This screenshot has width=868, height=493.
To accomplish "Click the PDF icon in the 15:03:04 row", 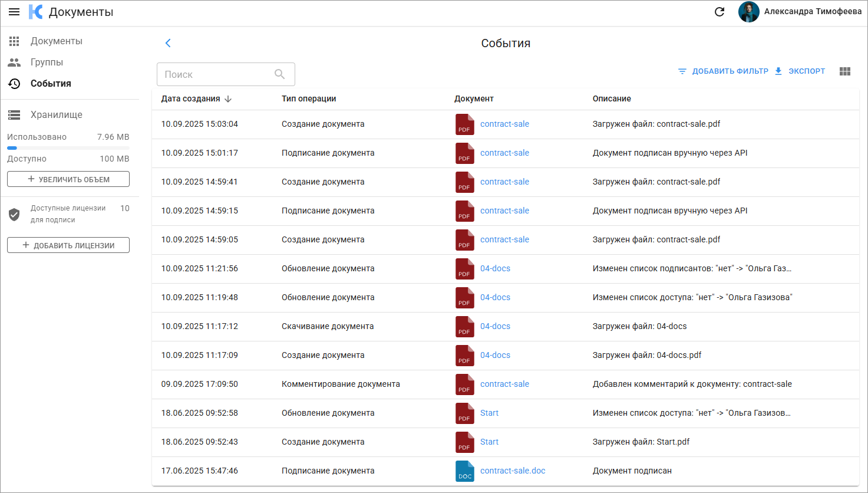I will tap(464, 124).
